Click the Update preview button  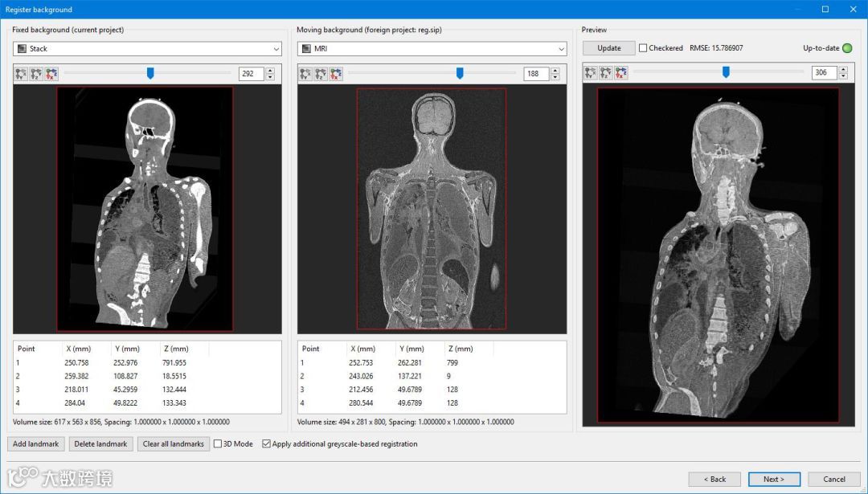[609, 48]
